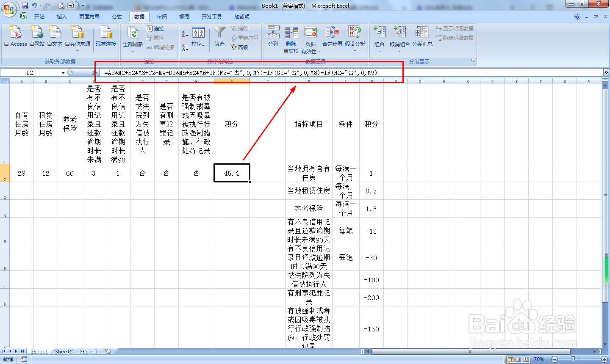Click the Name Box showing I2
This screenshot has height=364, width=610.
tap(30, 73)
